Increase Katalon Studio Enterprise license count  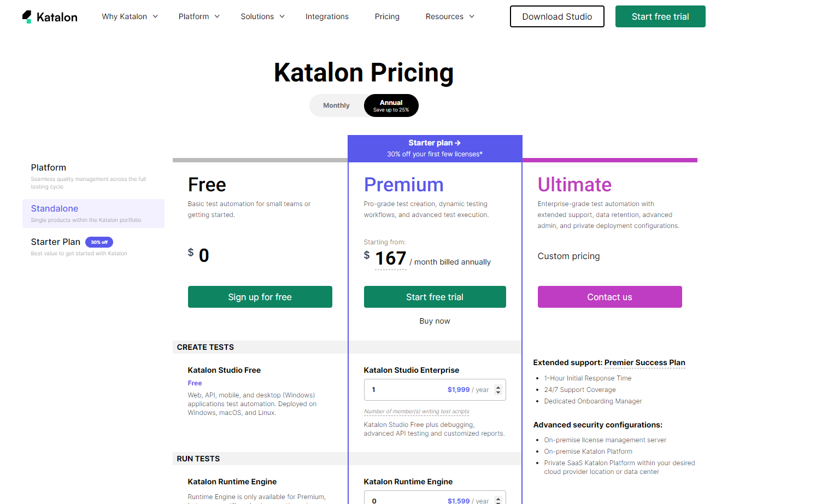[x=498, y=386]
